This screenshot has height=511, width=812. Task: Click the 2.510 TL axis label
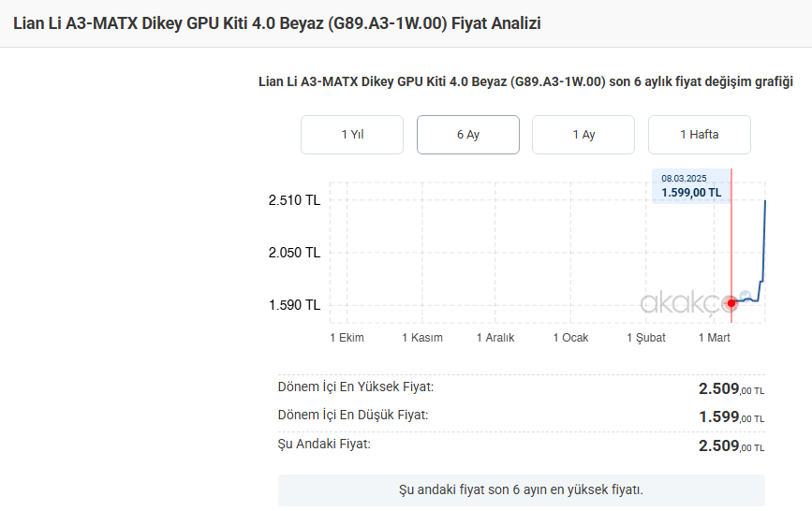pyautogui.click(x=294, y=200)
